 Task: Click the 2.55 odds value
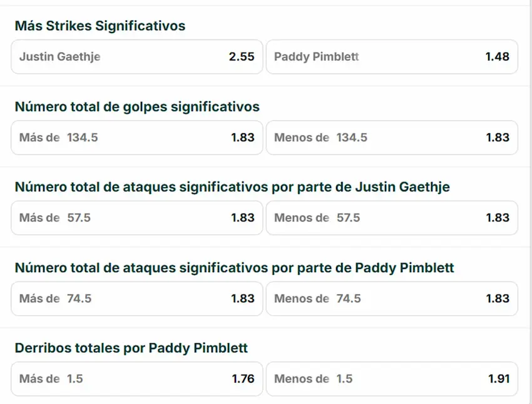(x=242, y=57)
